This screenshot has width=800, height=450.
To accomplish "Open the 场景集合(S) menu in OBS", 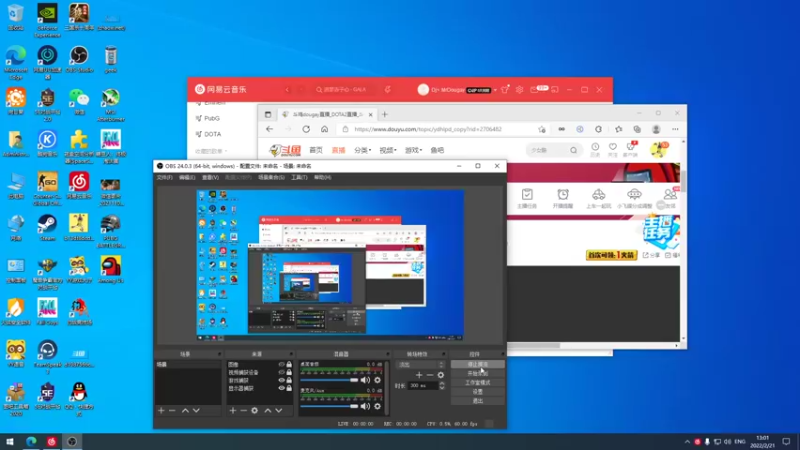I will coord(271,178).
